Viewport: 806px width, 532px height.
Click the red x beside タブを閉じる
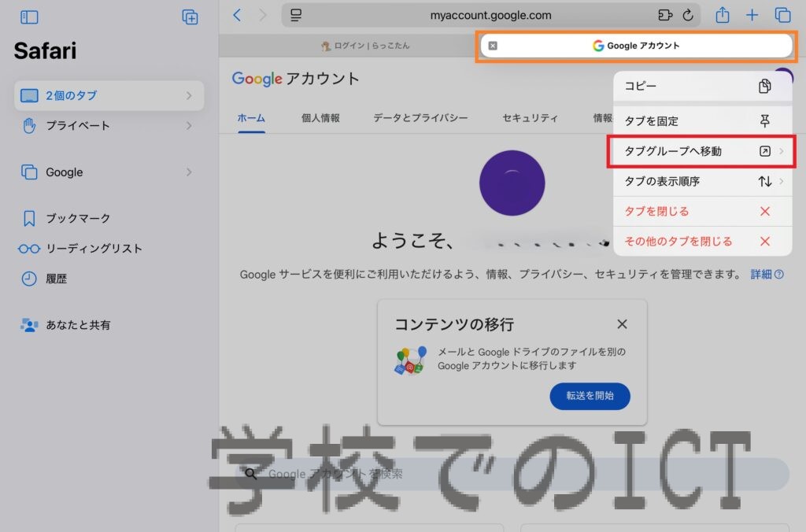click(765, 211)
